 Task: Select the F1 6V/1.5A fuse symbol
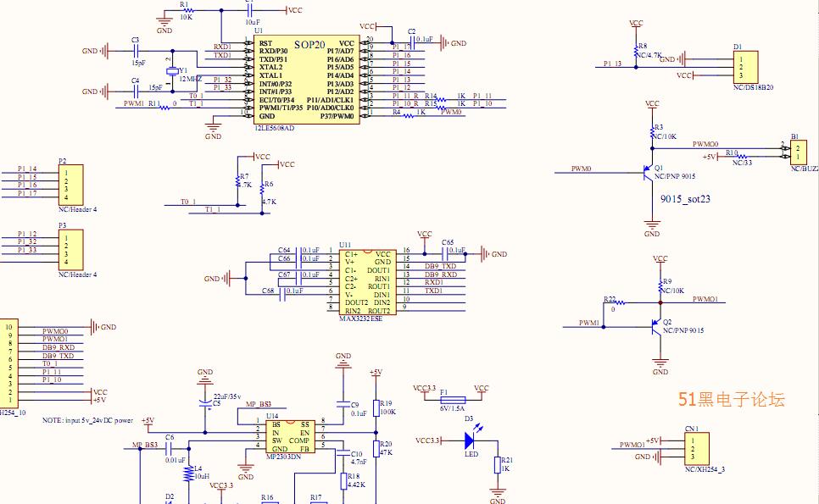[x=453, y=400]
